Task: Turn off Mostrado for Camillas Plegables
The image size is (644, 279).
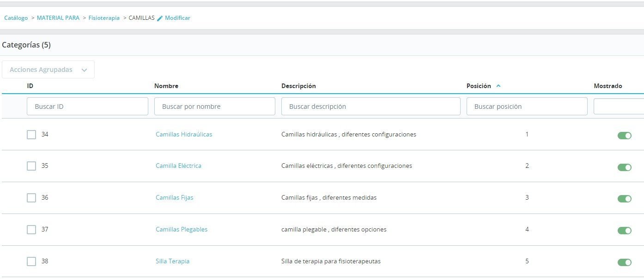Action: [624, 231]
